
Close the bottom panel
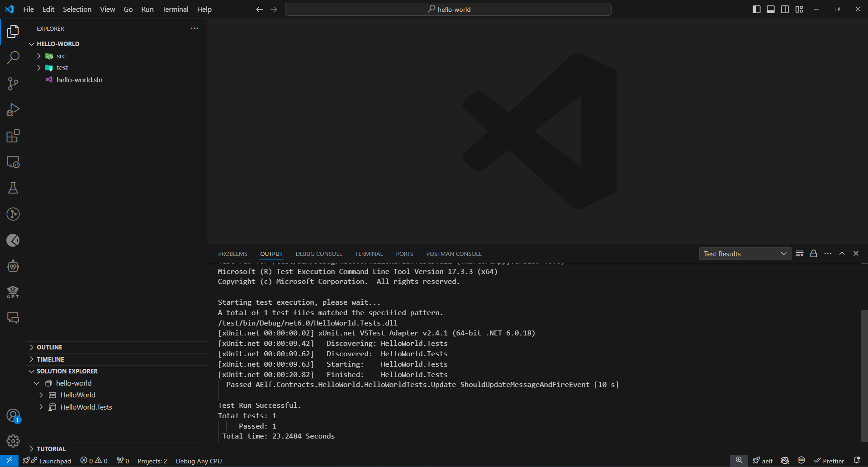856,254
